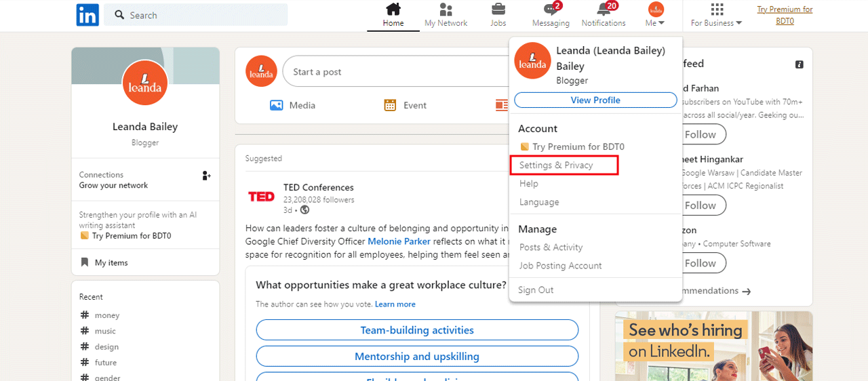Add Media to a post
868x381 pixels.
292,105
